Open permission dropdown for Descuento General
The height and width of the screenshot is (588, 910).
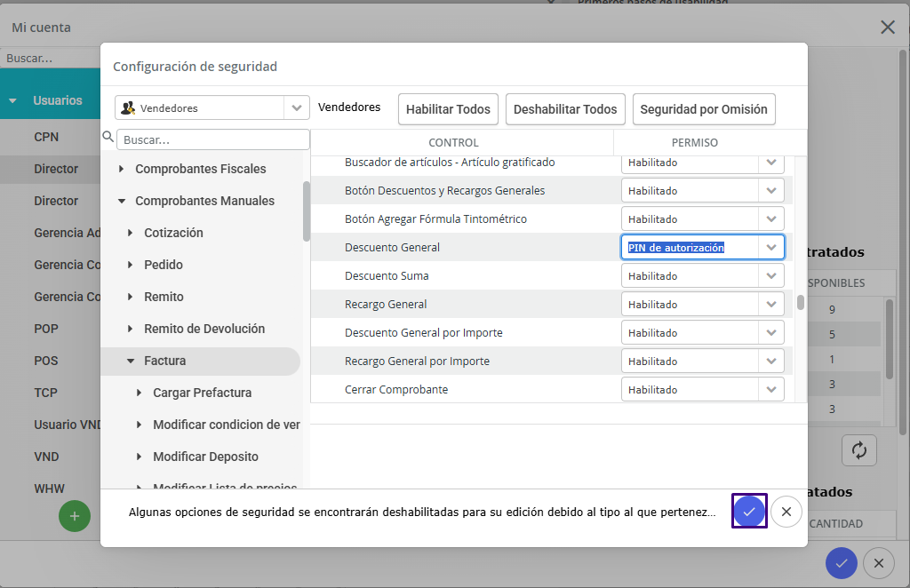coord(771,247)
